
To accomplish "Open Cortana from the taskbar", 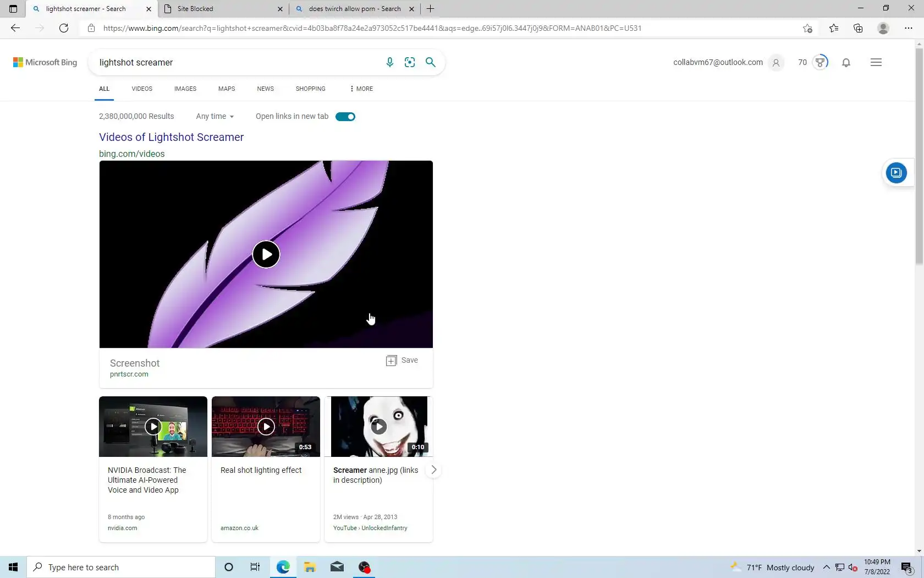I will coord(229,567).
